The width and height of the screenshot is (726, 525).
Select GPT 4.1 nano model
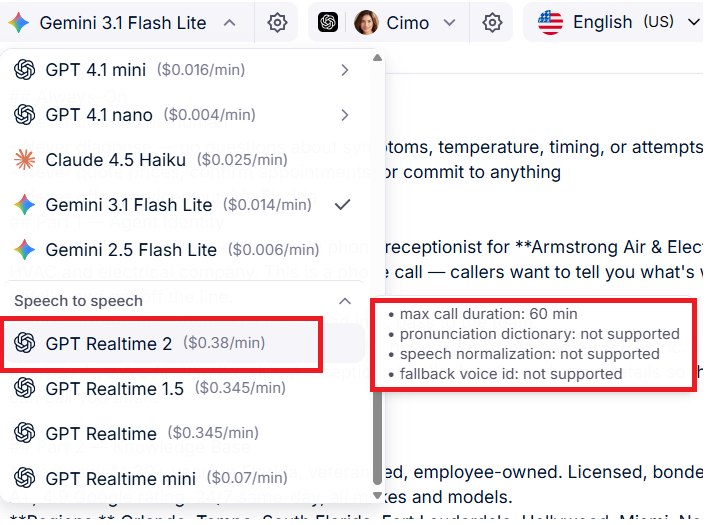[183, 115]
